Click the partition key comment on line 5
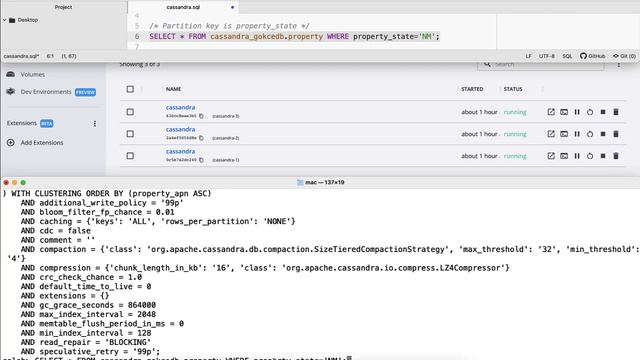 229,26
